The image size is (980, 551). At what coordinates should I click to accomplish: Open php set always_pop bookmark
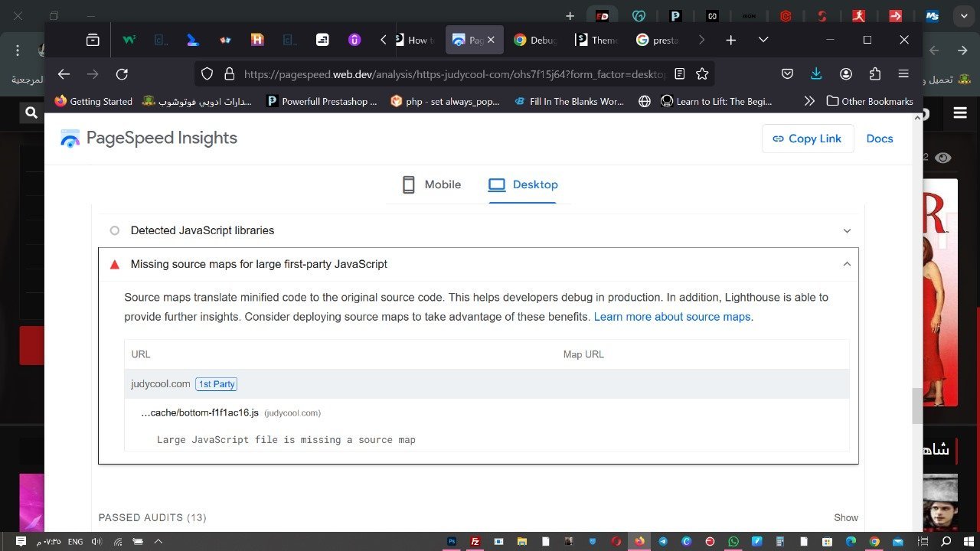tap(445, 101)
